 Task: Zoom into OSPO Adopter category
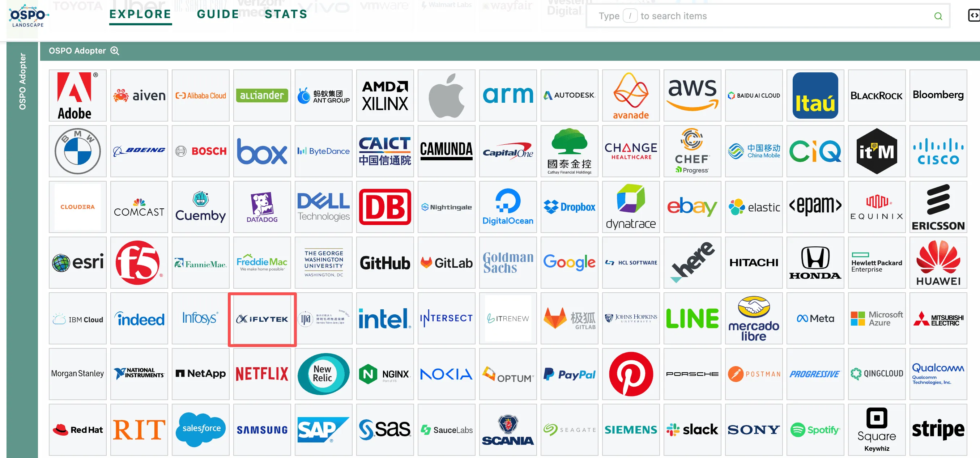coord(115,51)
